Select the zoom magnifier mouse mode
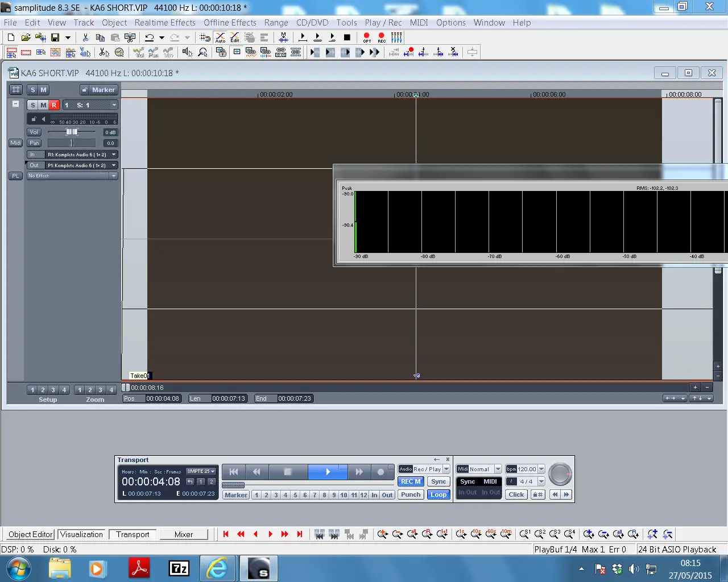 coord(202,52)
